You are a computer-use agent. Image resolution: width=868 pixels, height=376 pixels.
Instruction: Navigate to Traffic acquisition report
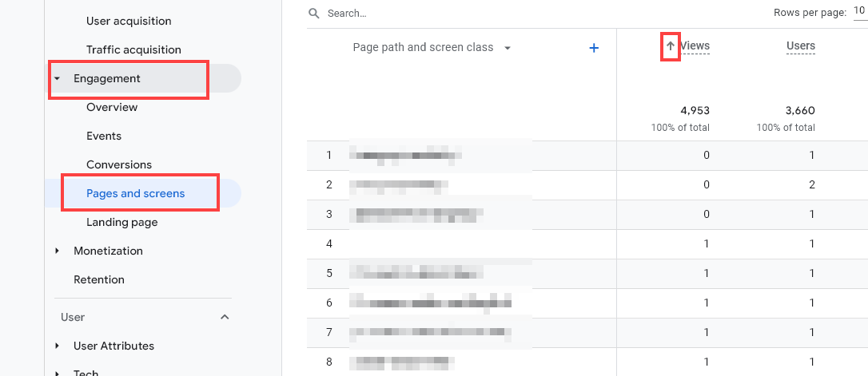click(x=133, y=49)
